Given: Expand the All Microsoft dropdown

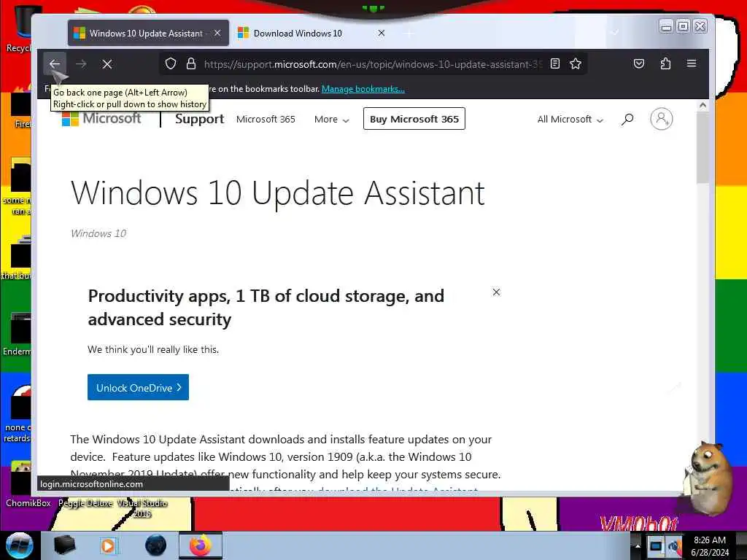Looking at the screenshot, I should click(x=570, y=120).
